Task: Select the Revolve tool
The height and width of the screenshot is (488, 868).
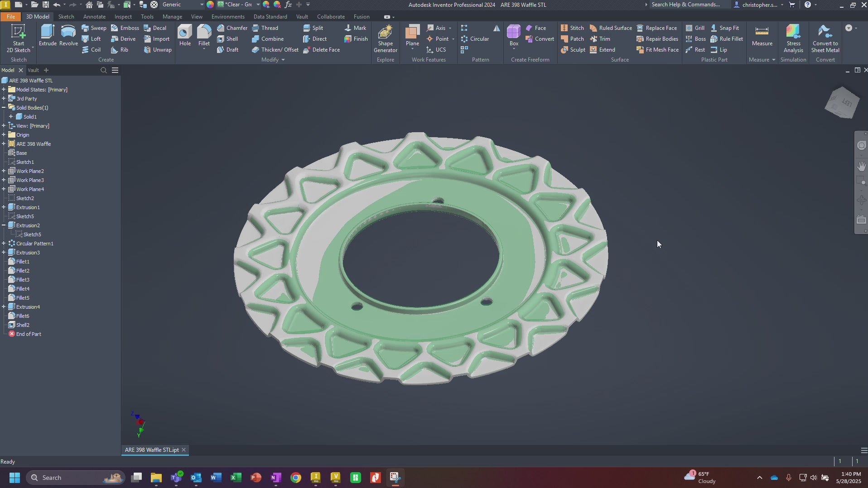Action: click(x=68, y=35)
